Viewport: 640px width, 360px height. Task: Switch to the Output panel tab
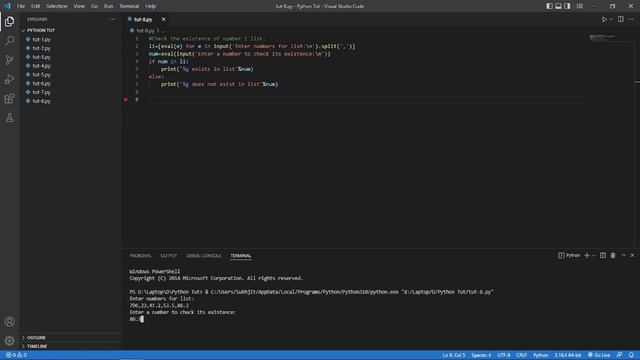169,256
